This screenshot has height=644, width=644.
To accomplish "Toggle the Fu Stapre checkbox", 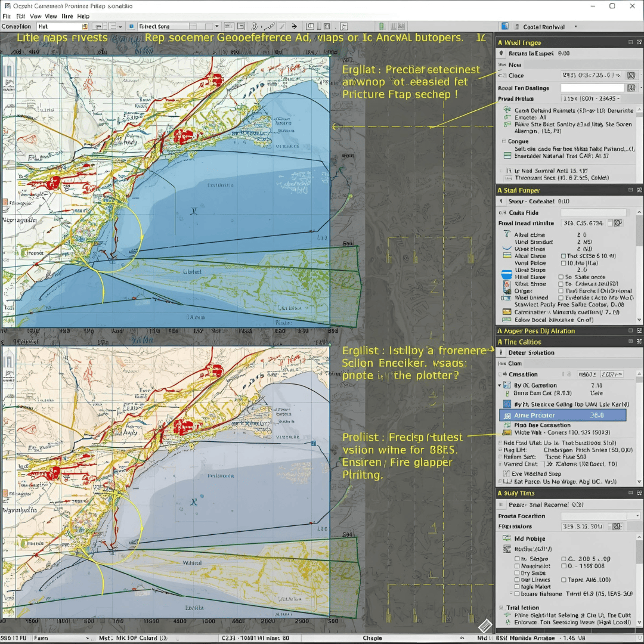I will [x=516, y=559].
